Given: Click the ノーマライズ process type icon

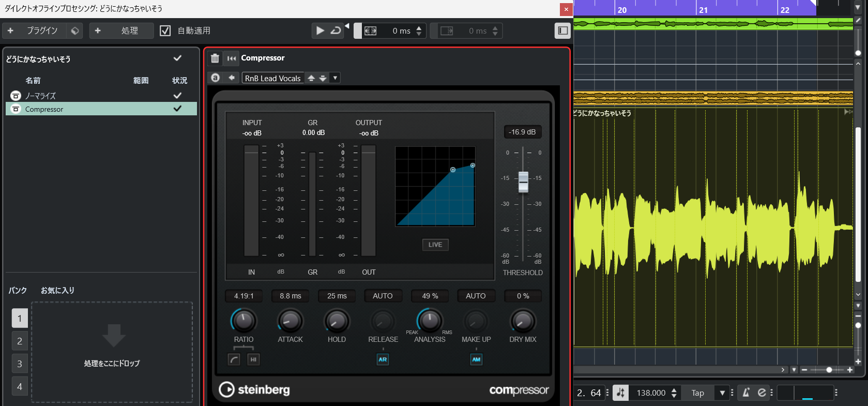Looking at the screenshot, I should click(x=16, y=96).
